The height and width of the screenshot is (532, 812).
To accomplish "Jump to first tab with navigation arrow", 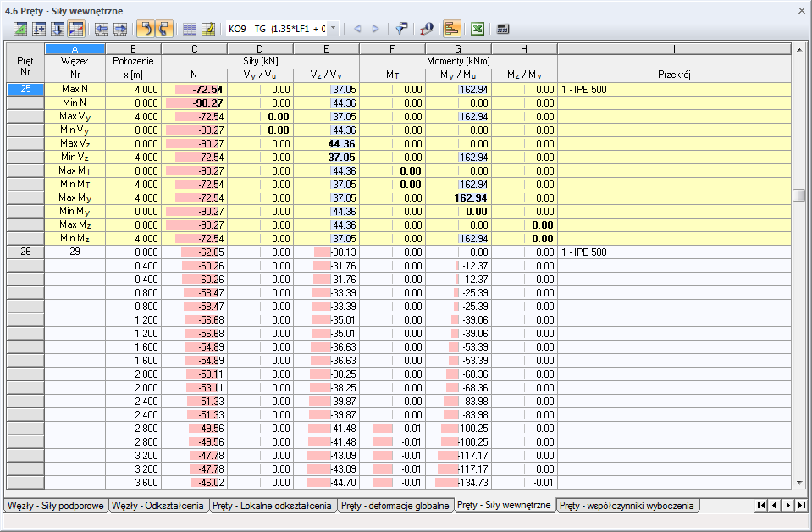I will [760, 505].
